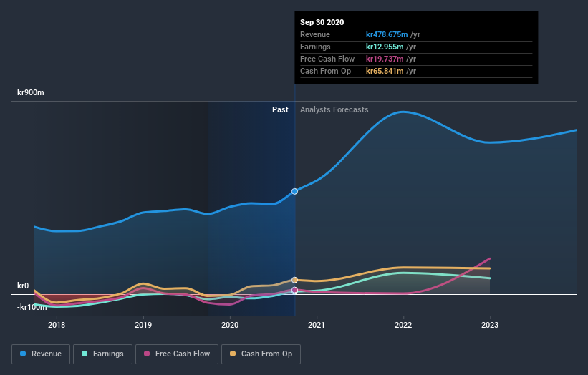Toggle the Earnings series legend button
Image resolution: width=588 pixels, height=375 pixels.
(x=102, y=354)
